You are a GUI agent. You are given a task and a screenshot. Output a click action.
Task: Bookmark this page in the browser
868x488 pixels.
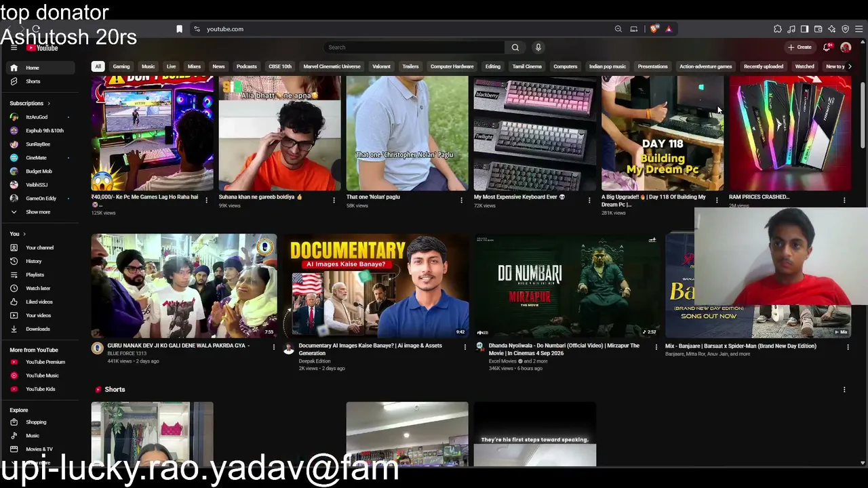point(179,29)
